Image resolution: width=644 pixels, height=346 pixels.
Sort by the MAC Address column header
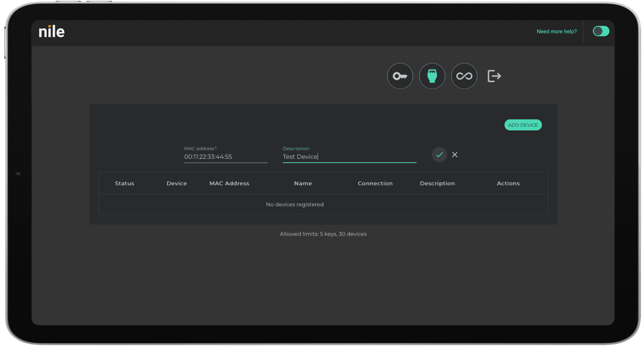point(229,183)
